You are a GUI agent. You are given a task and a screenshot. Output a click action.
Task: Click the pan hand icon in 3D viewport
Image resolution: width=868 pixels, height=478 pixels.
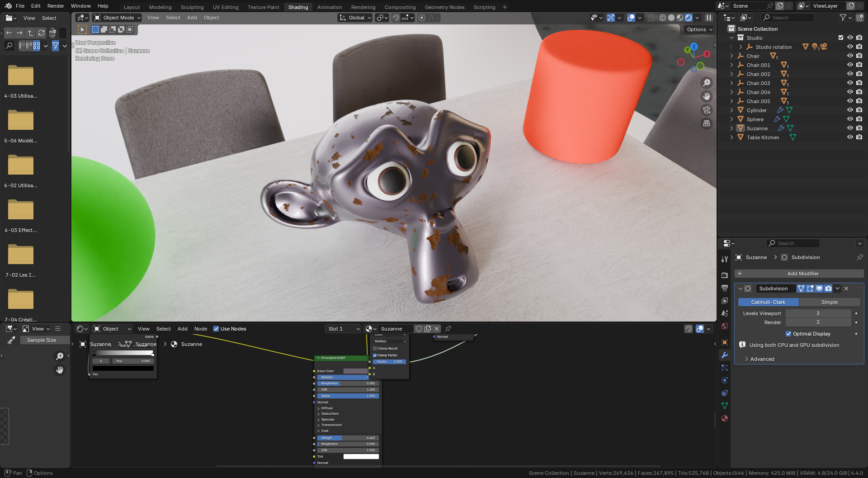coord(707,96)
